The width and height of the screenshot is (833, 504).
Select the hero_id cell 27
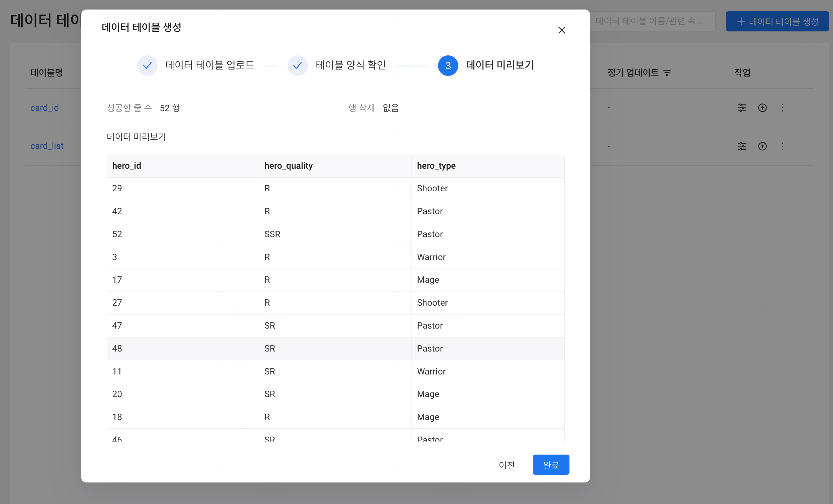click(x=183, y=303)
